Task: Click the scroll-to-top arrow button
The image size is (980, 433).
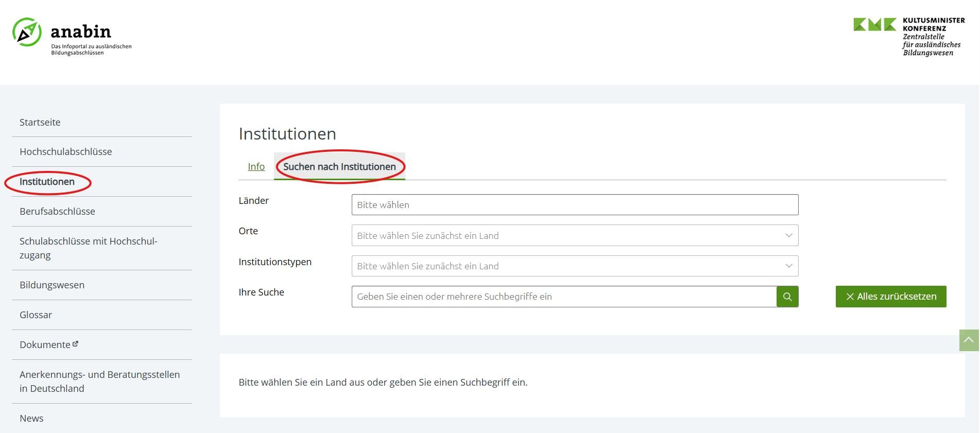Action: (x=969, y=340)
